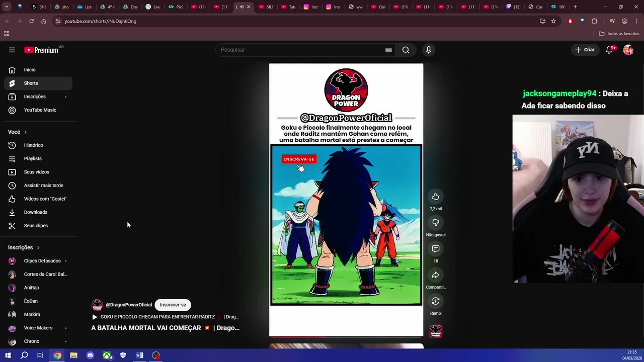Open the YouTube hamburger guide menu
Viewport: 644px width, 362px height.
click(x=12, y=50)
